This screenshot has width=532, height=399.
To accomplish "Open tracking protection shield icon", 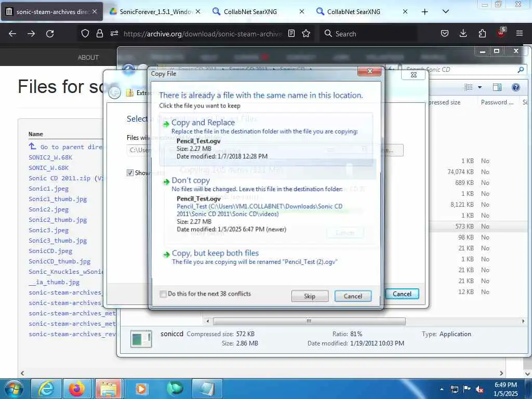I will tap(85, 33).
